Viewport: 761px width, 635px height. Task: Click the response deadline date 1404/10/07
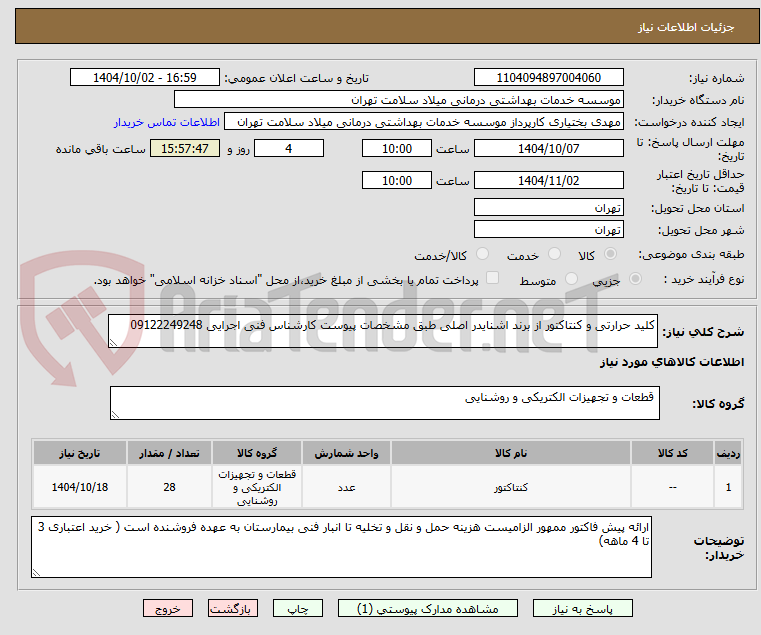[x=548, y=149]
